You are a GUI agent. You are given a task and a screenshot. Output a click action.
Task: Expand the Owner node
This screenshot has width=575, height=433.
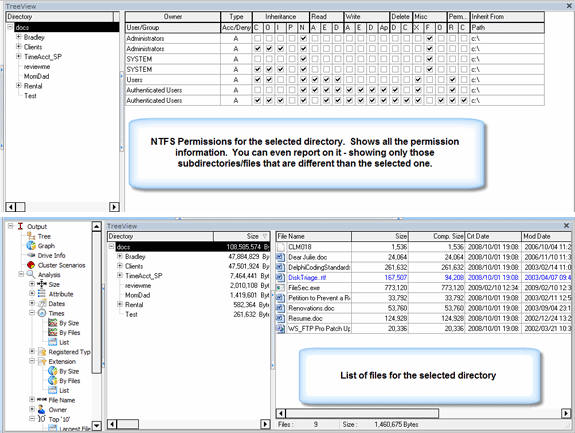point(32,409)
